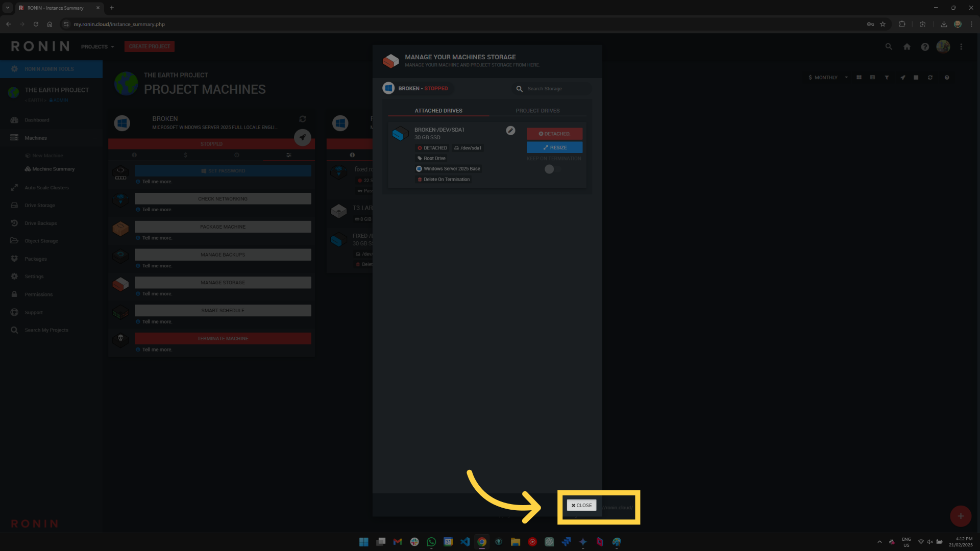Click the Windows Server 2025 Base tag
This screenshot has height=551, width=980.
click(x=448, y=169)
